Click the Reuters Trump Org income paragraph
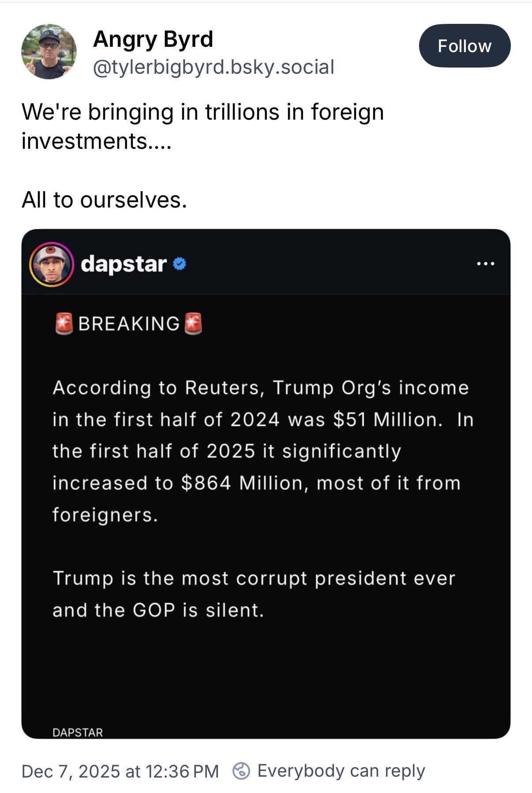532x793 pixels. [262, 451]
